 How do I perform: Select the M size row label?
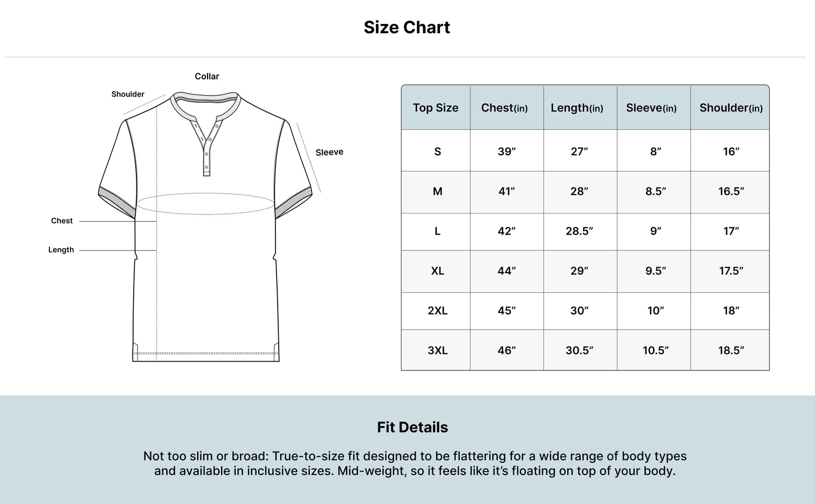[437, 191]
